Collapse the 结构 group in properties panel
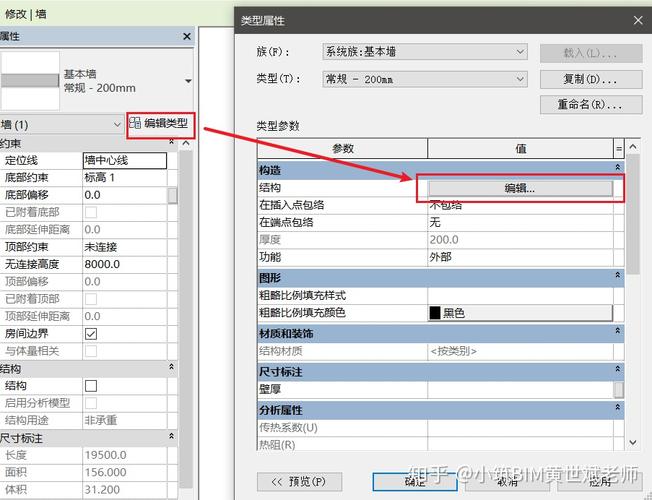This screenshot has height=500, width=652. 171,367
